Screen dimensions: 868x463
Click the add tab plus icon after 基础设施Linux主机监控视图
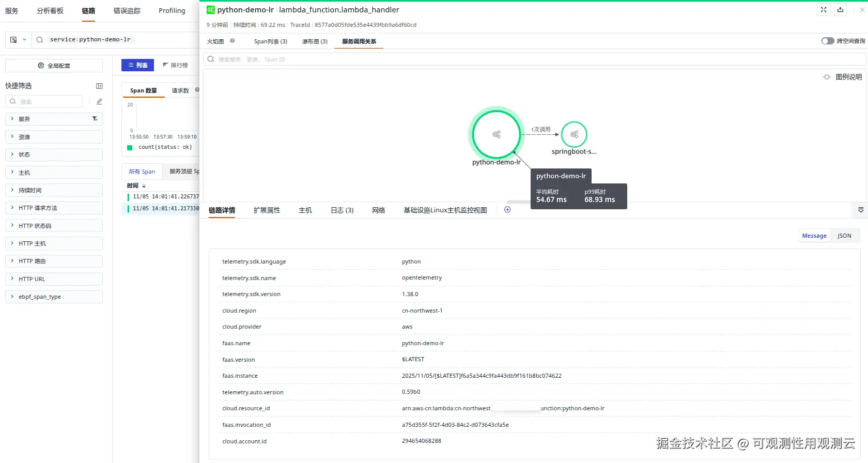[x=507, y=210]
